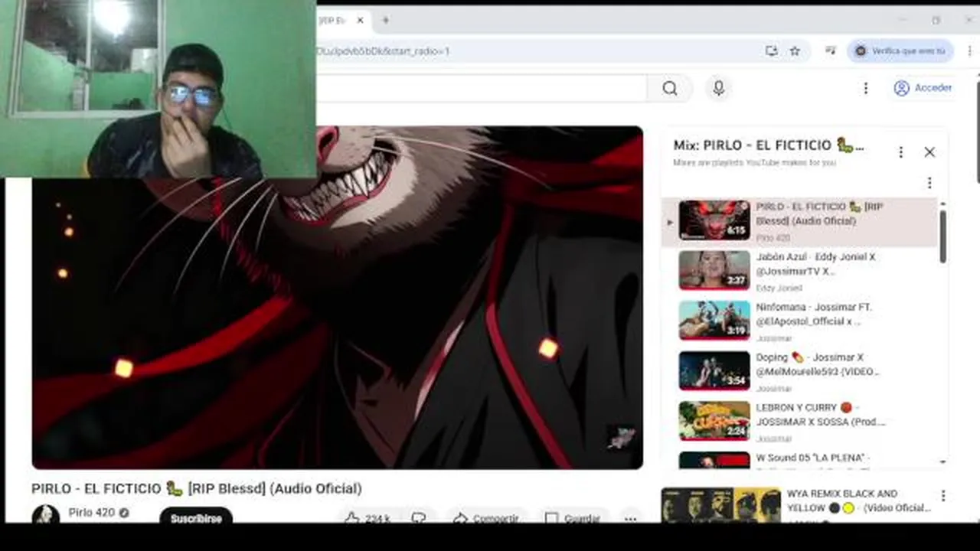Close the Mix playlist panel
This screenshot has height=551, width=980.
[929, 152]
